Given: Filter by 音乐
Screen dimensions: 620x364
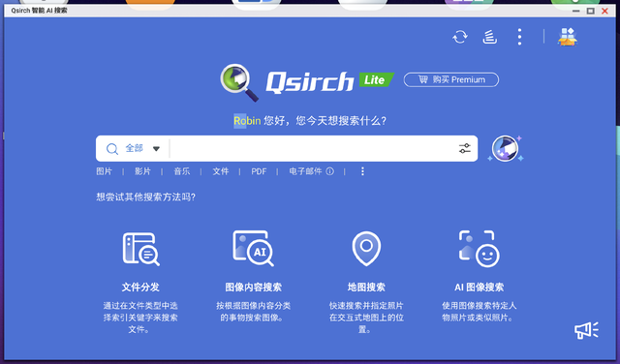Looking at the screenshot, I should click(181, 171).
